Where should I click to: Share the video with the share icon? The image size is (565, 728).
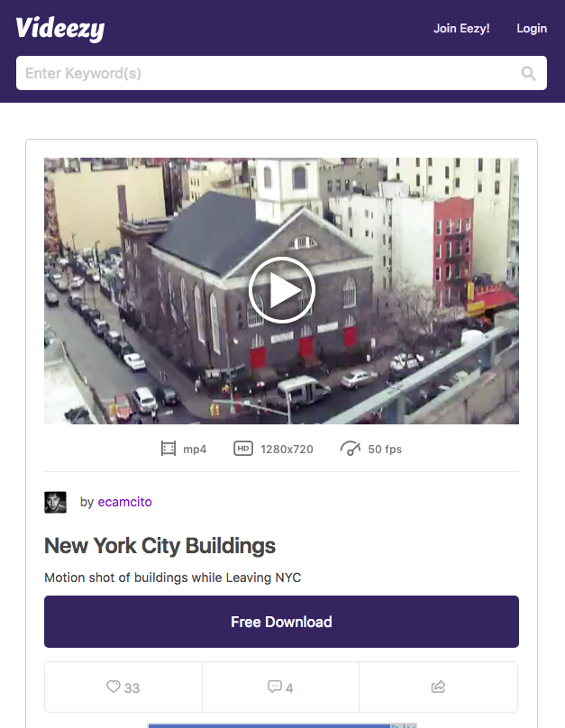tap(438, 687)
